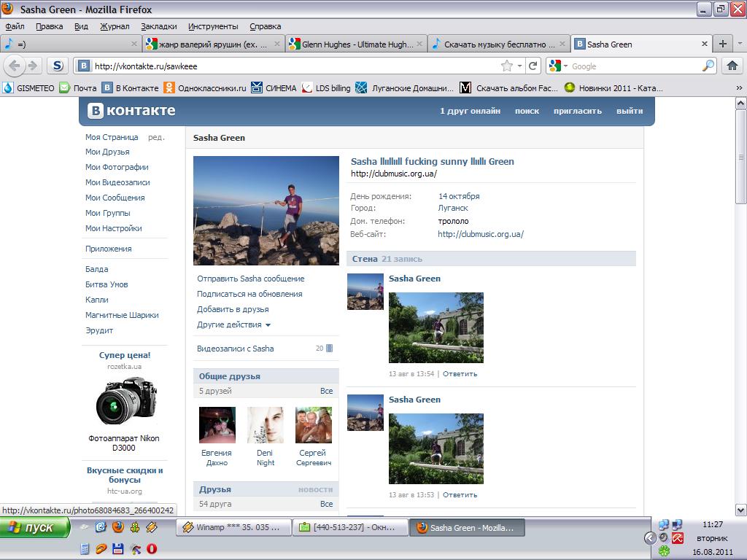
Task: Launch Winamp from quick launch bar
Action: (152, 526)
